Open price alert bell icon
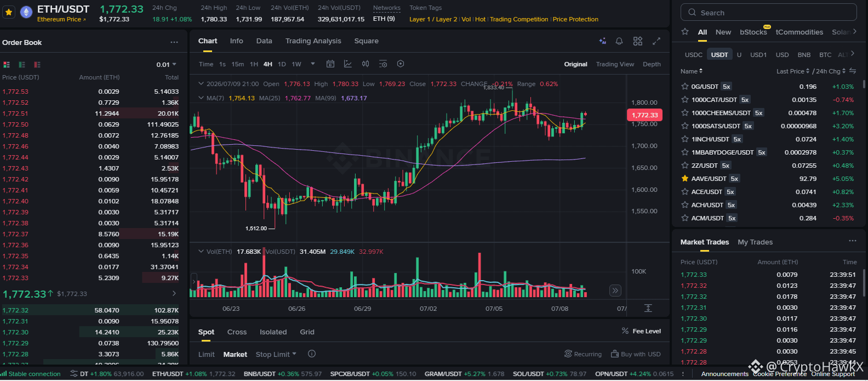868x381 pixels. (x=619, y=41)
